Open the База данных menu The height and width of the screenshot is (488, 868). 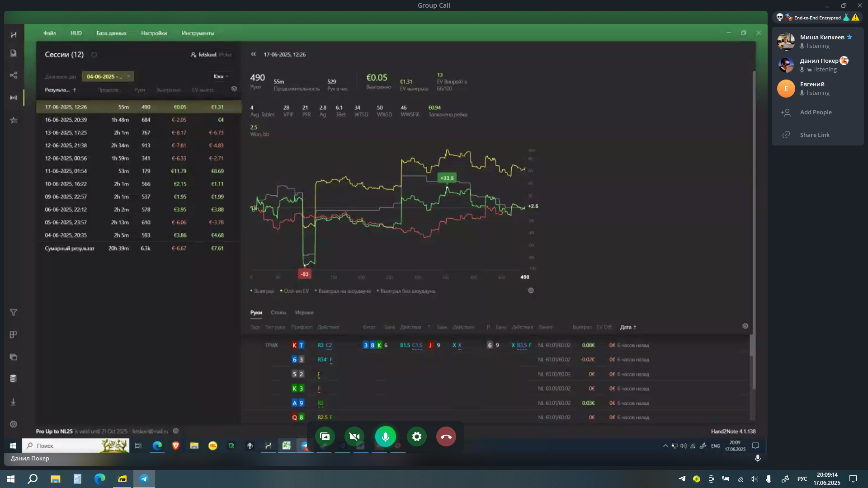click(111, 33)
